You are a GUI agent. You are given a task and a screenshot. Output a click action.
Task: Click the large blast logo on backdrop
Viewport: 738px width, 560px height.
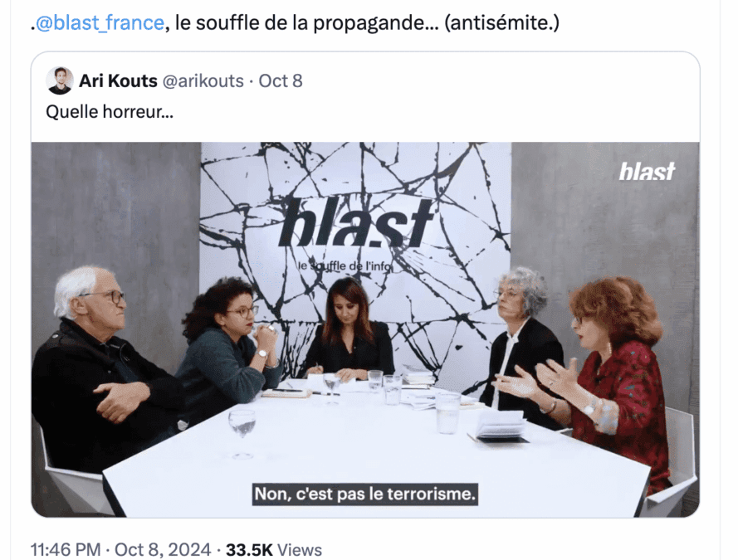355,223
